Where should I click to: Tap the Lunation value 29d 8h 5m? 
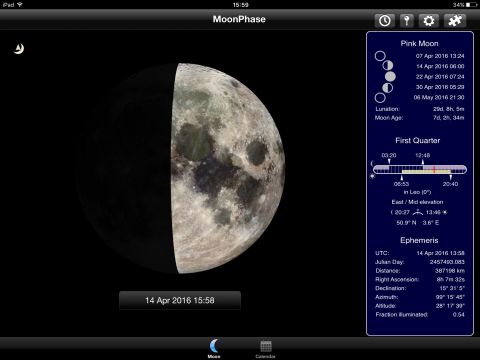click(x=449, y=109)
